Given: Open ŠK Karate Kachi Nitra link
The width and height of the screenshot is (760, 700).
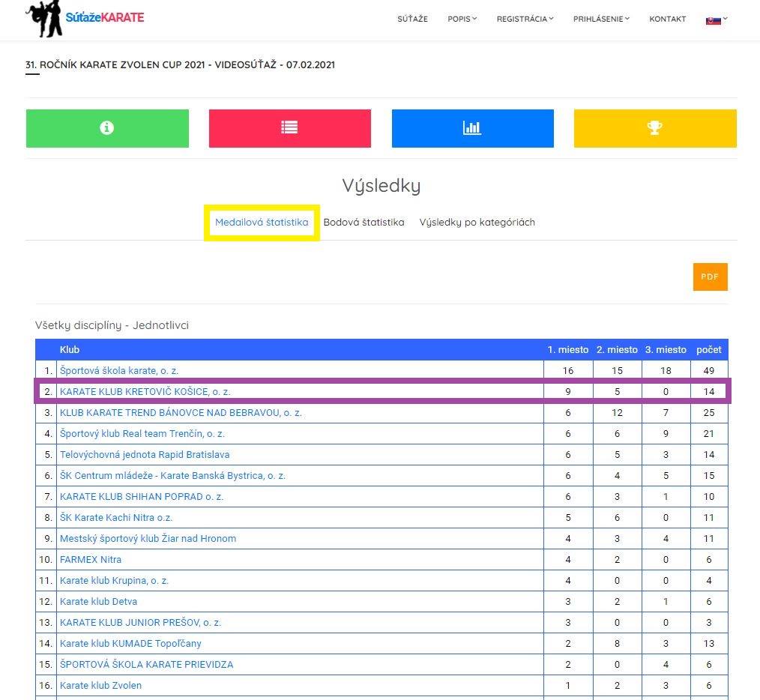Looking at the screenshot, I should click(x=116, y=517).
